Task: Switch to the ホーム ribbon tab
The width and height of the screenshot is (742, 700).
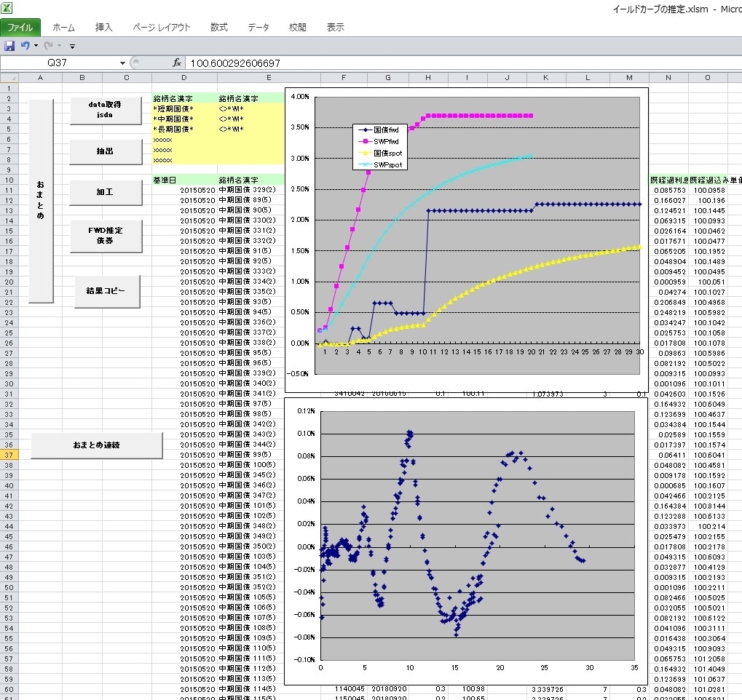Action: click(x=63, y=28)
